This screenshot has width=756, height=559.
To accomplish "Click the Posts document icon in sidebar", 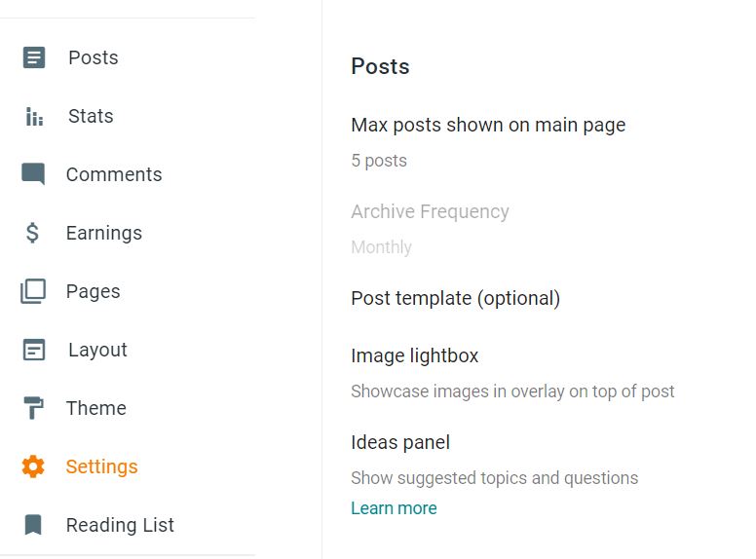I will (x=34, y=57).
